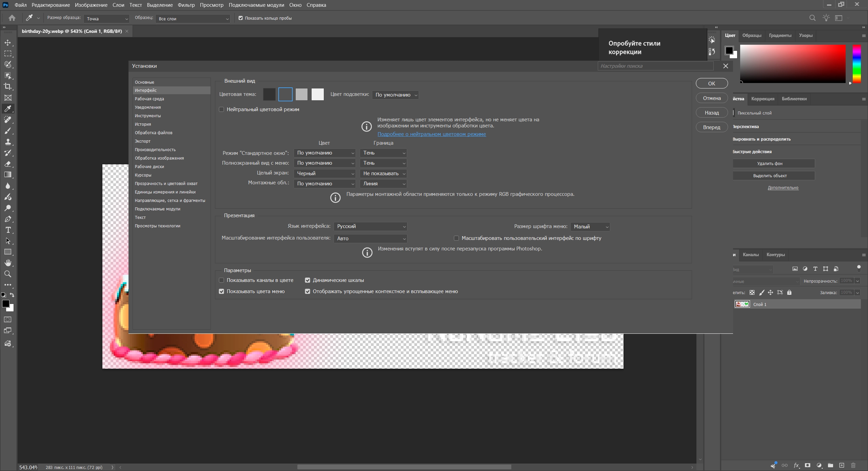The image size is (868, 471).
Task: Click the layer lock all icon
Action: (x=789, y=292)
